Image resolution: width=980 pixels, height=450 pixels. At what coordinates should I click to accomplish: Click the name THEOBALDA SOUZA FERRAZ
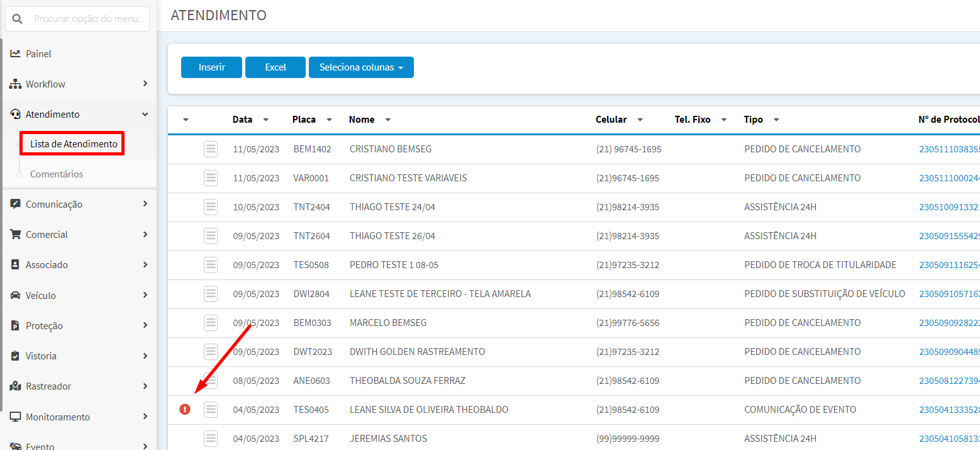(x=408, y=381)
